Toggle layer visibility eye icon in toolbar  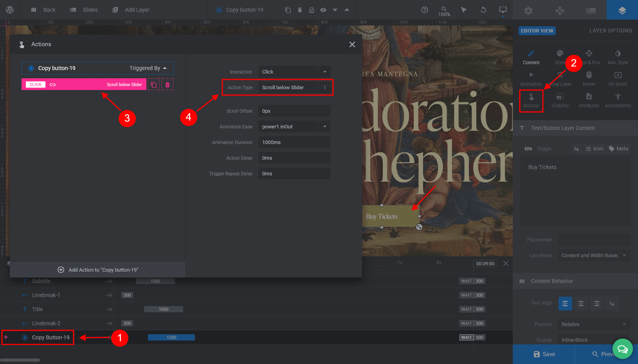click(323, 10)
